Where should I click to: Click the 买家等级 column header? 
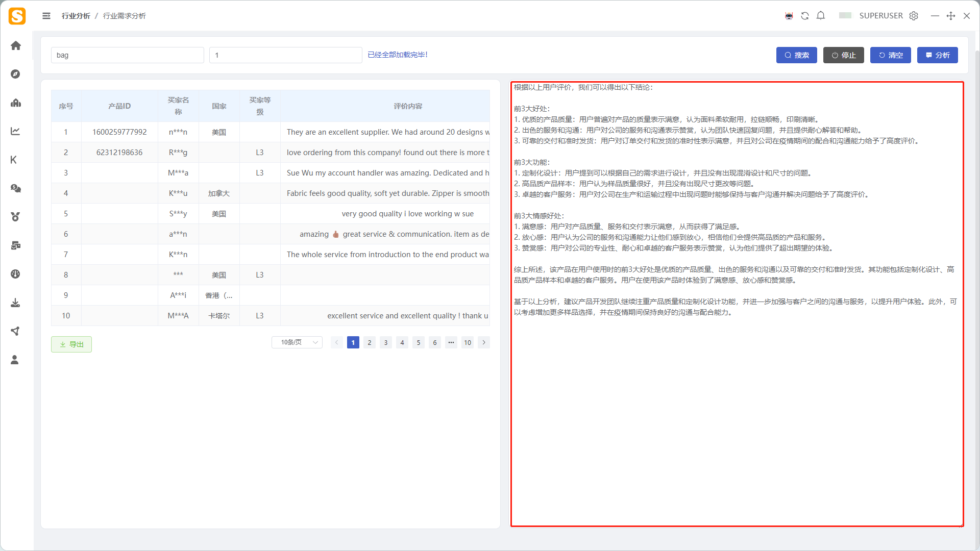coord(260,106)
